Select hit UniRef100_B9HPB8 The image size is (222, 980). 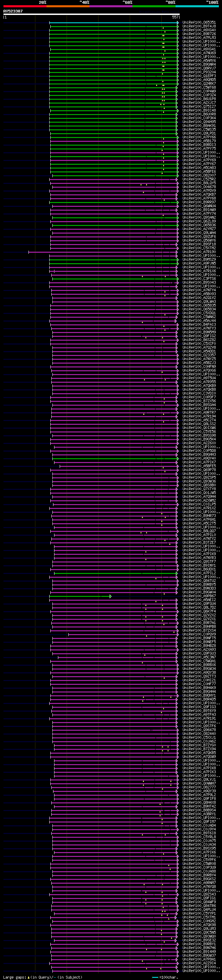point(199,626)
